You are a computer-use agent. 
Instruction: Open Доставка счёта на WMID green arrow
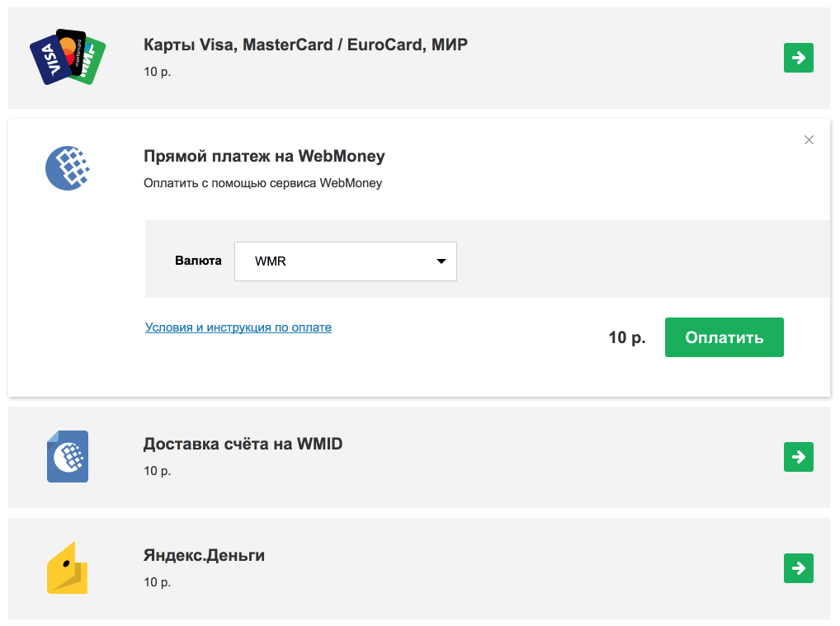click(798, 457)
